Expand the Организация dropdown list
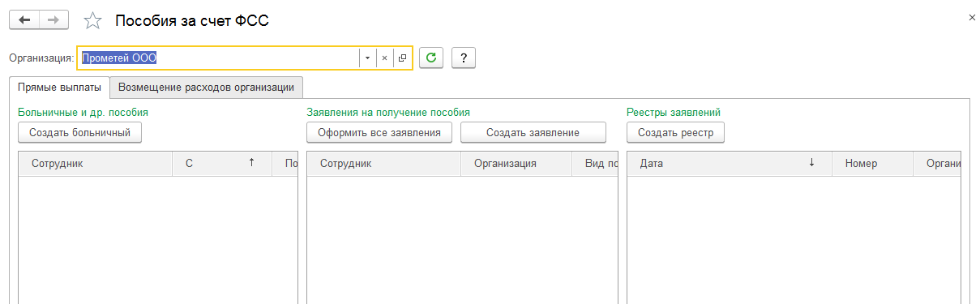The height and width of the screenshot is (304, 980). click(368, 58)
